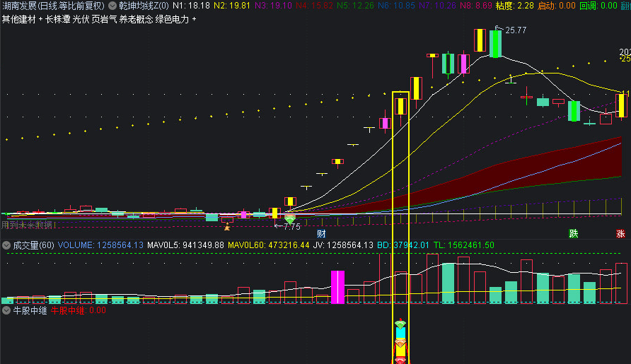
Task: Click the red 涨 marker icon
Action: pyautogui.click(x=620, y=234)
